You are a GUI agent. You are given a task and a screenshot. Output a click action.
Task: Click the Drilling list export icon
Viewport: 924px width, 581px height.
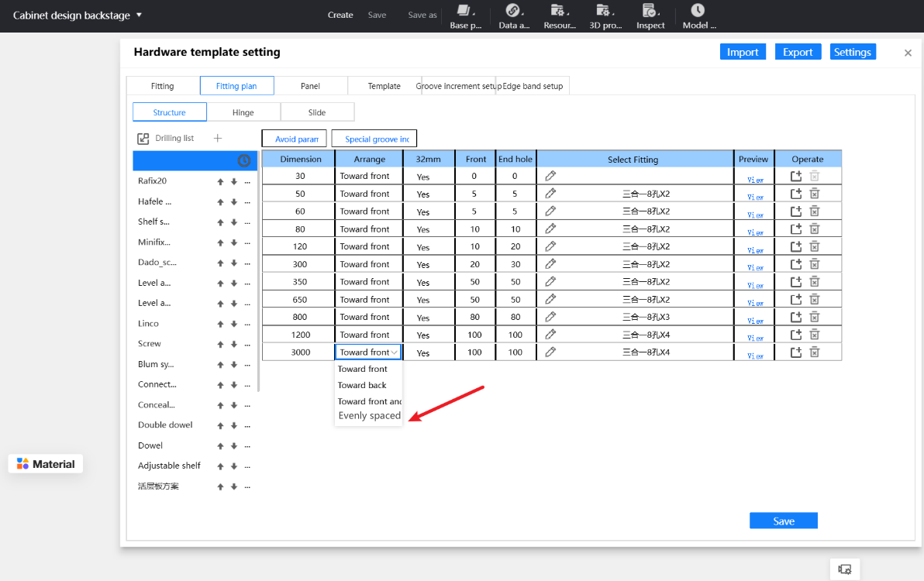143,139
